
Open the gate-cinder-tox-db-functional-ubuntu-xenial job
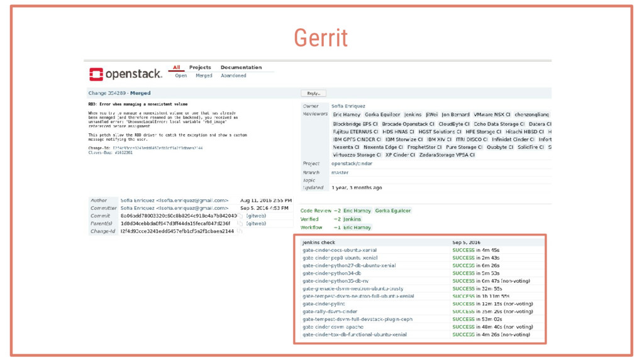[x=355, y=334]
